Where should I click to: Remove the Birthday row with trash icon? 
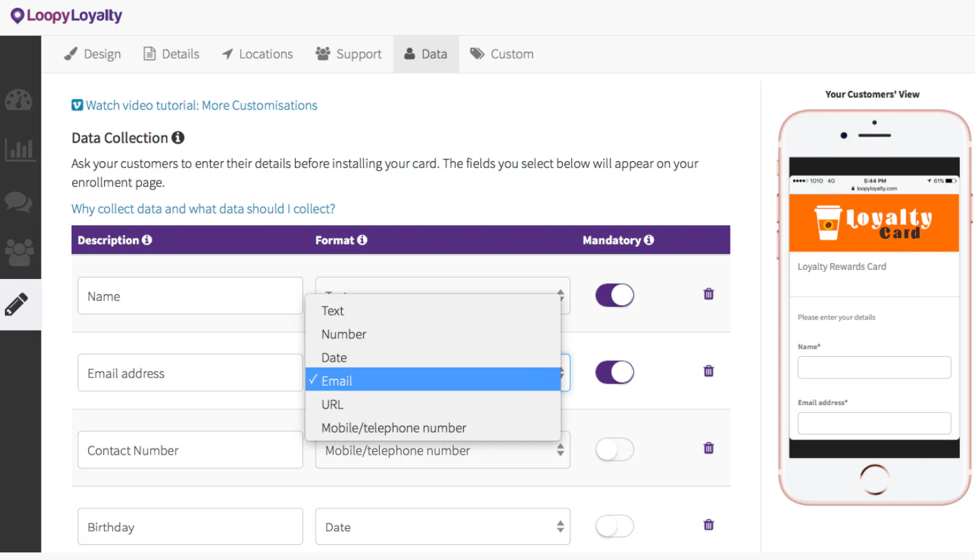[x=708, y=525]
